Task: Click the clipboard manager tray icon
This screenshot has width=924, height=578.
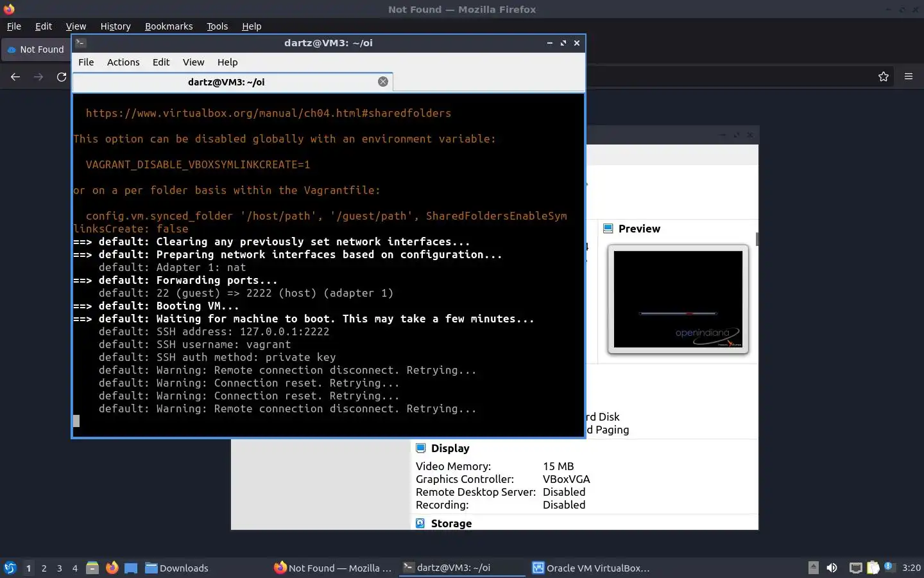Action: [x=873, y=568]
